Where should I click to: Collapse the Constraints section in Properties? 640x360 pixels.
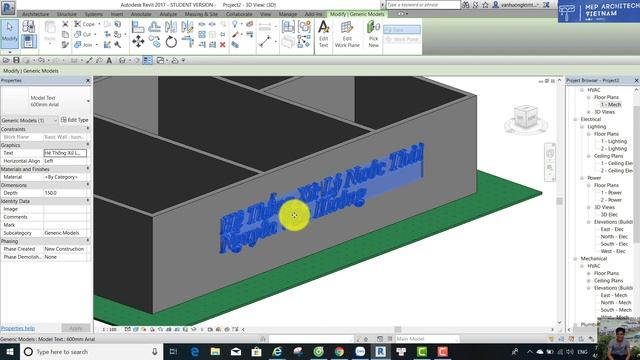[88, 129]
